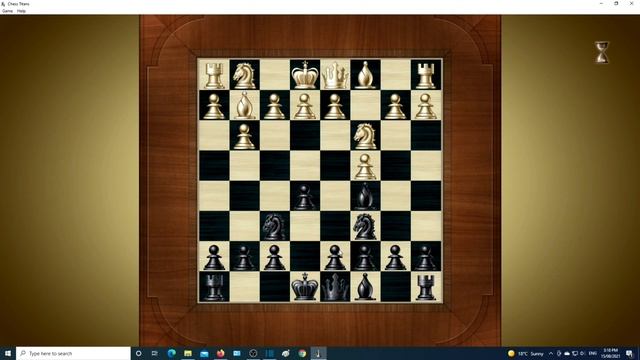Select the white bishop on g2
640x360 pixels.
pyautogui.click(x=244, y=105)
